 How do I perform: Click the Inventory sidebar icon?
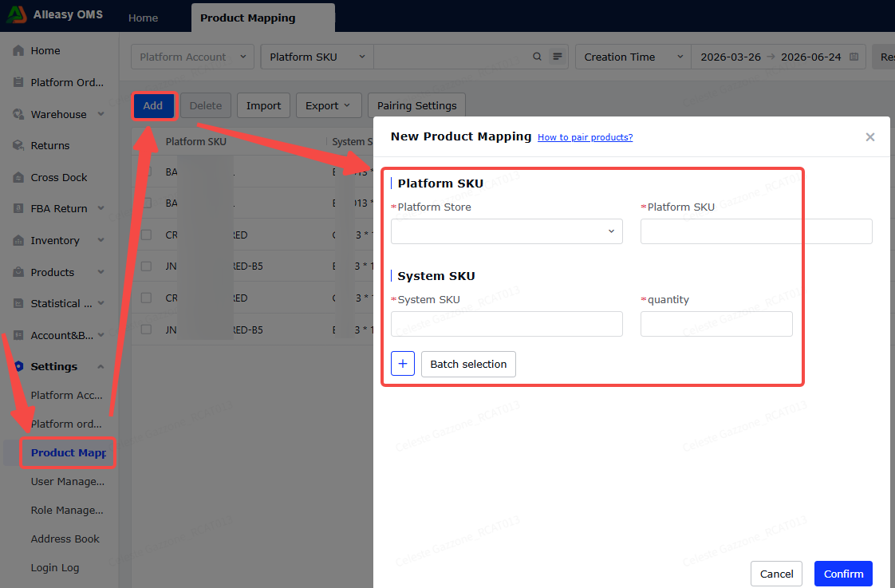click(18, 240)
